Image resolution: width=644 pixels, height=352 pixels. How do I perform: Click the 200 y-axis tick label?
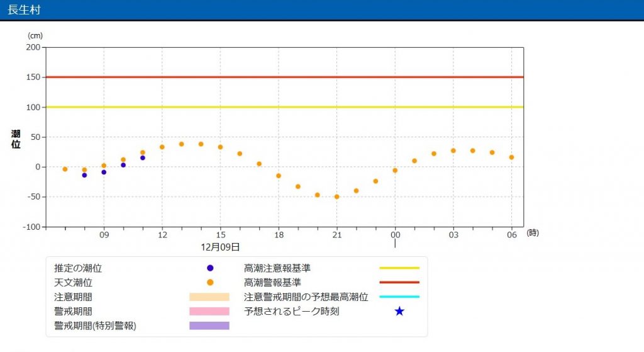click(x=33, y=47)
